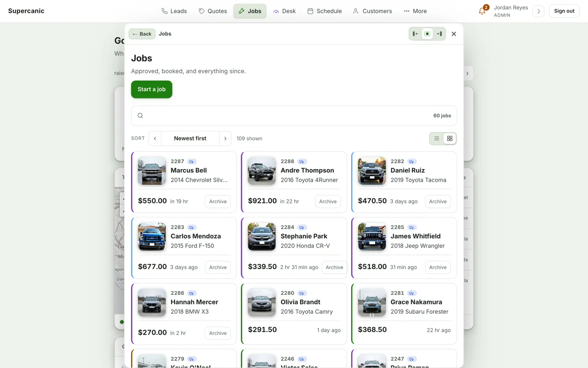Dock the Jobs panel to the right
This screenshot has height=368, width=588.
[x=439, y=34]
